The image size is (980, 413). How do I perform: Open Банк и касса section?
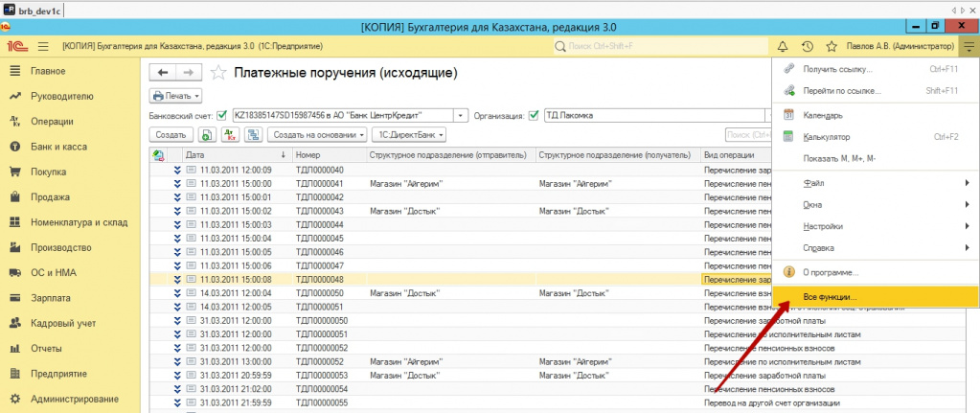[58, 147]
